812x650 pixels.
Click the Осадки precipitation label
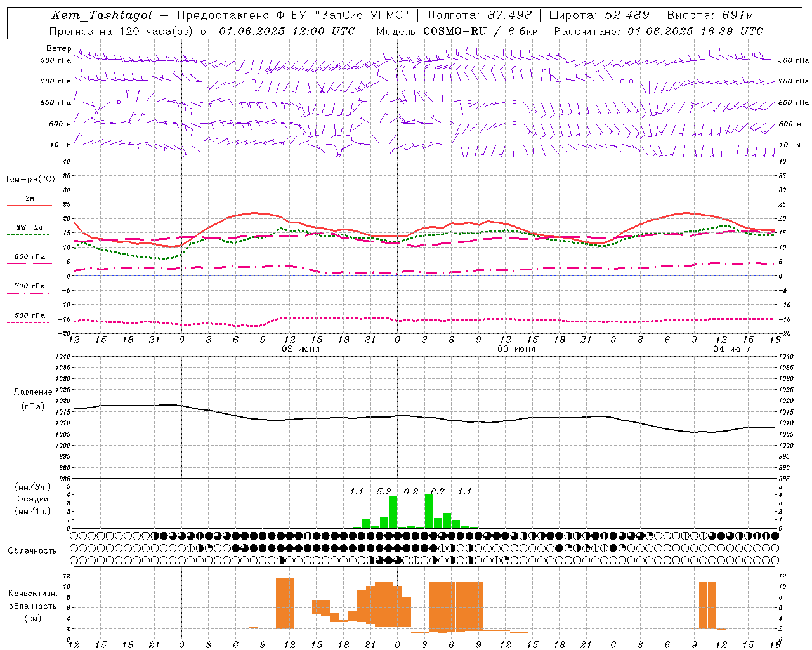point(33,499)
